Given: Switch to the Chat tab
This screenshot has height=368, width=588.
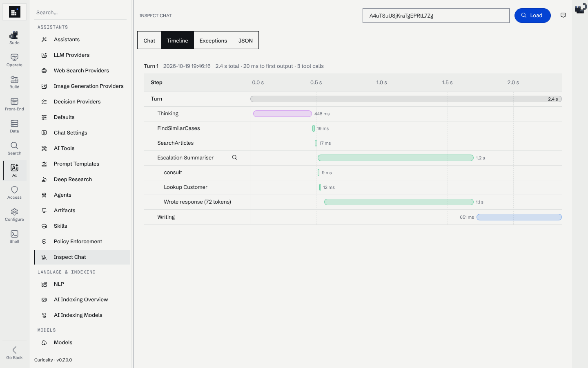Looking at the screenshot, I should [149, 40].
